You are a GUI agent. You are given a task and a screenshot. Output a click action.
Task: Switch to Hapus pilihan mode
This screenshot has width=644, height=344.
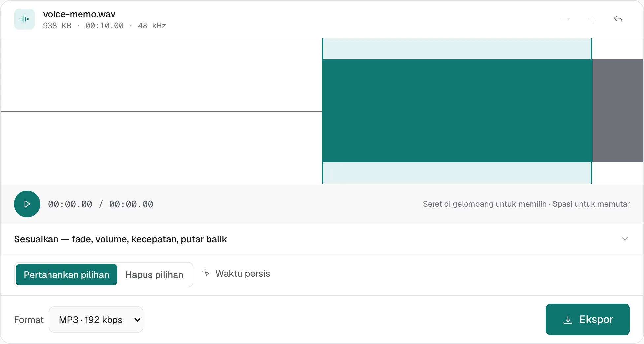coord(154,275)
